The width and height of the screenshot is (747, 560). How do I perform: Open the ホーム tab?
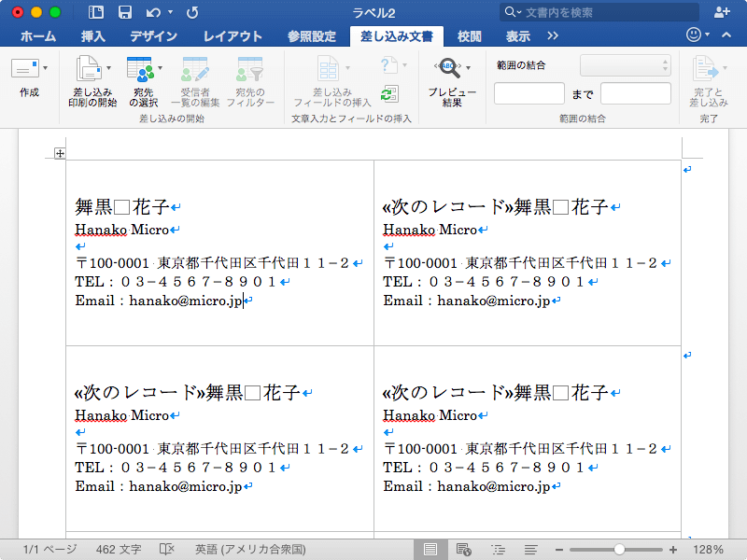(x=38, y=36)
